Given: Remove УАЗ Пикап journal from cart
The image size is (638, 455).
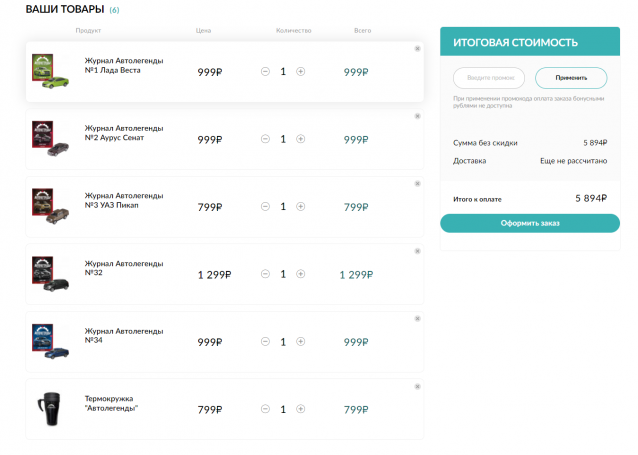Looking at the screenshot, I should pos(417,184).
